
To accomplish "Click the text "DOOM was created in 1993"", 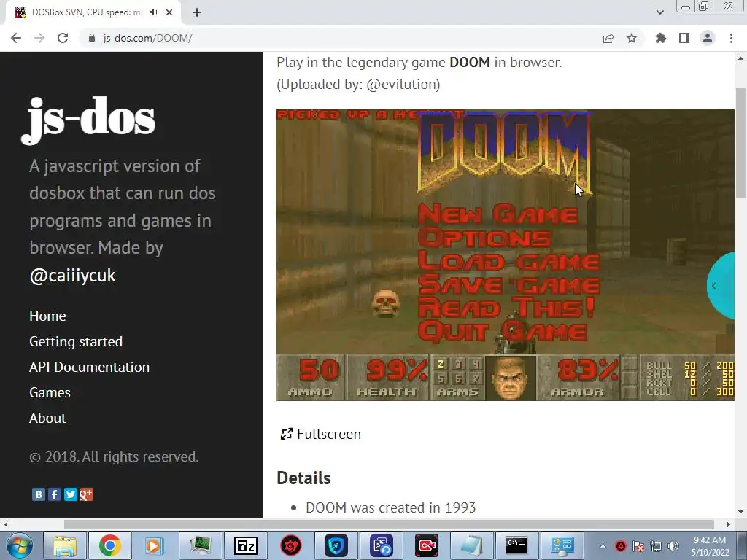I will click(x=391, y=507).
